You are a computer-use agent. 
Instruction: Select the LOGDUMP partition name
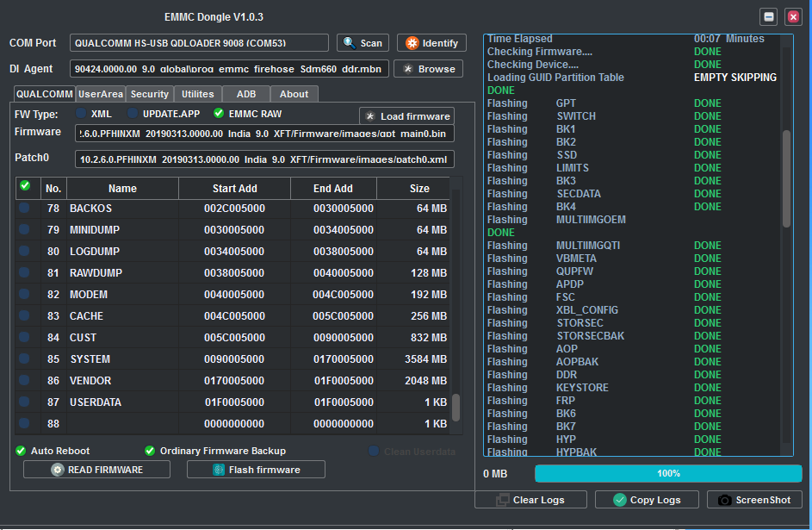click(x=95, y=252)
